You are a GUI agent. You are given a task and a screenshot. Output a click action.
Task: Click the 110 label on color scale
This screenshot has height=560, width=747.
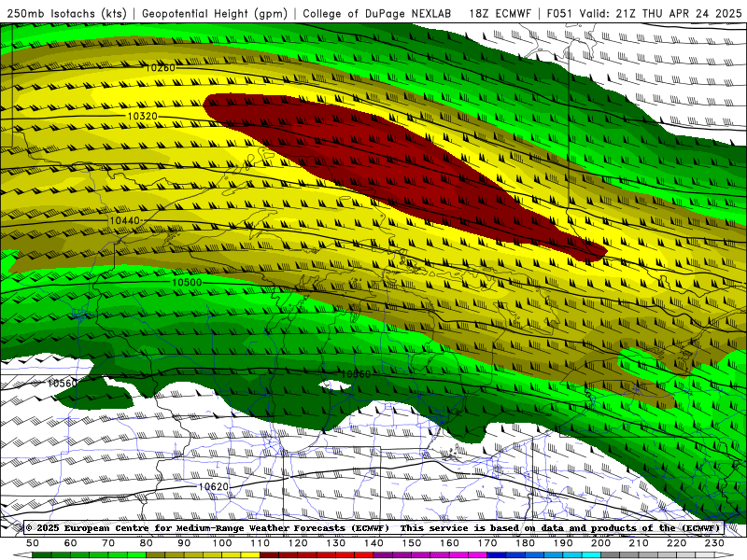(261, 543)
